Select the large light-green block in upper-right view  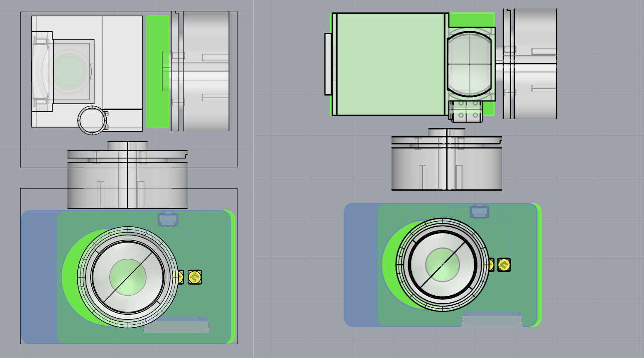(390, 64)
